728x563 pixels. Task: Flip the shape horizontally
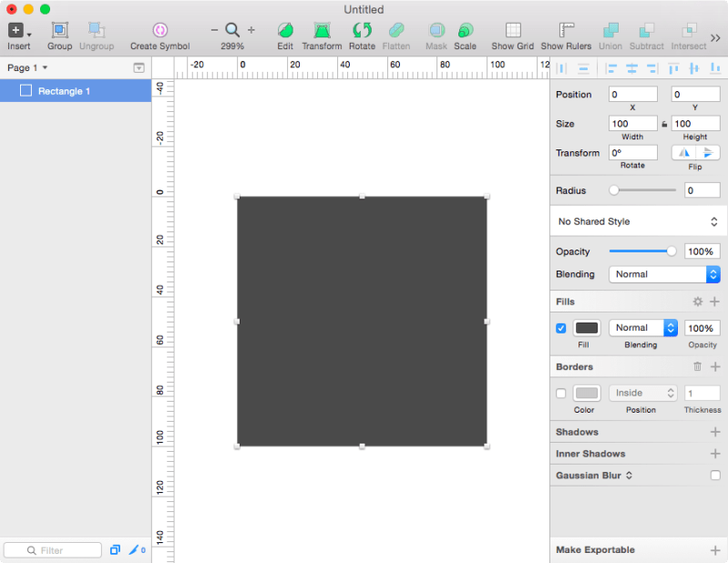[684, 153]
